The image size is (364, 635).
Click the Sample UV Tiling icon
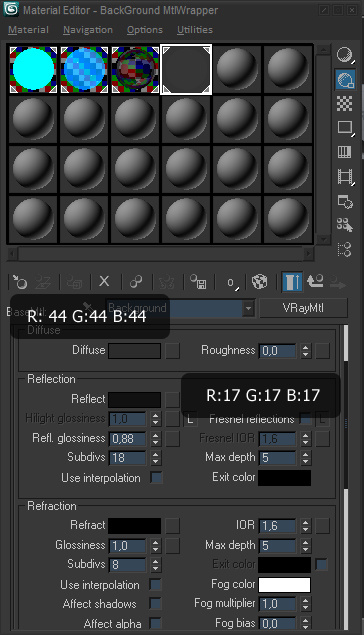pos(345,128)
